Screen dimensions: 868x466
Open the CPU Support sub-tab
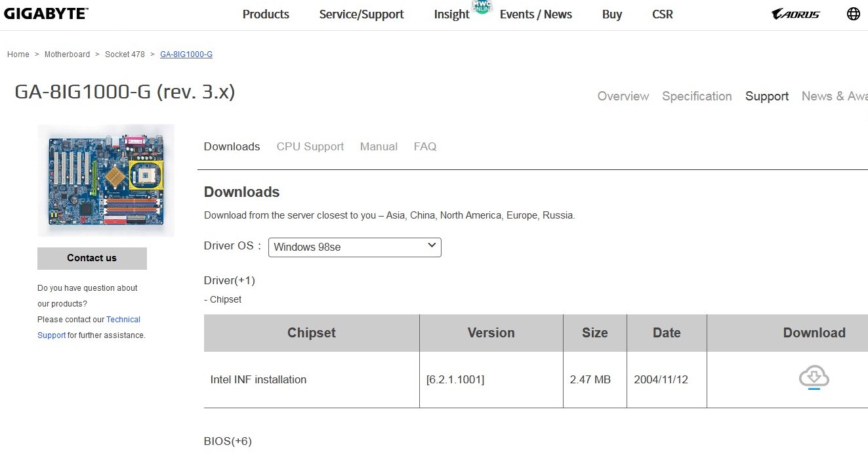point(310,146)
